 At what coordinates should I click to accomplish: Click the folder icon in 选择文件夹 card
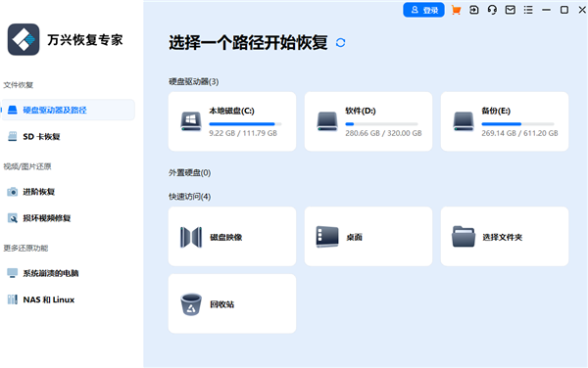(464, 236)
